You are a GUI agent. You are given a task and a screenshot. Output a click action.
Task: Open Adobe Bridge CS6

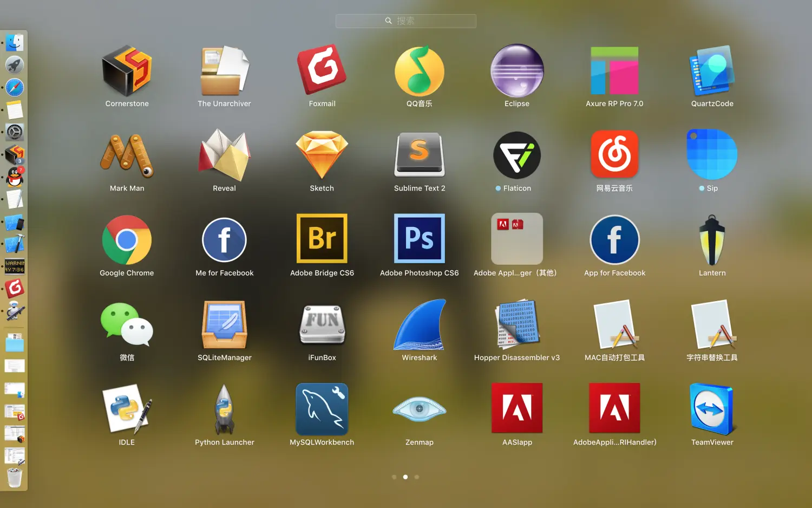click(x=322, y=238)
